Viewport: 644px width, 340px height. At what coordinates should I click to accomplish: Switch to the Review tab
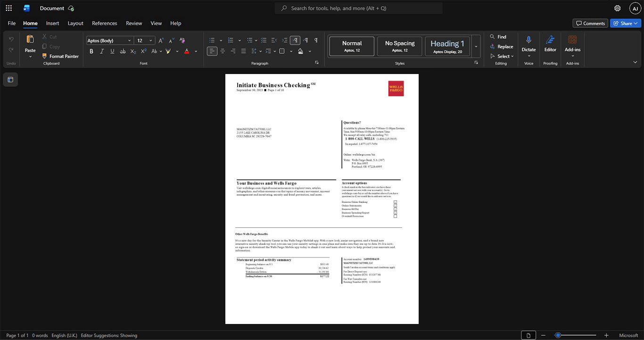pos(134,23)
